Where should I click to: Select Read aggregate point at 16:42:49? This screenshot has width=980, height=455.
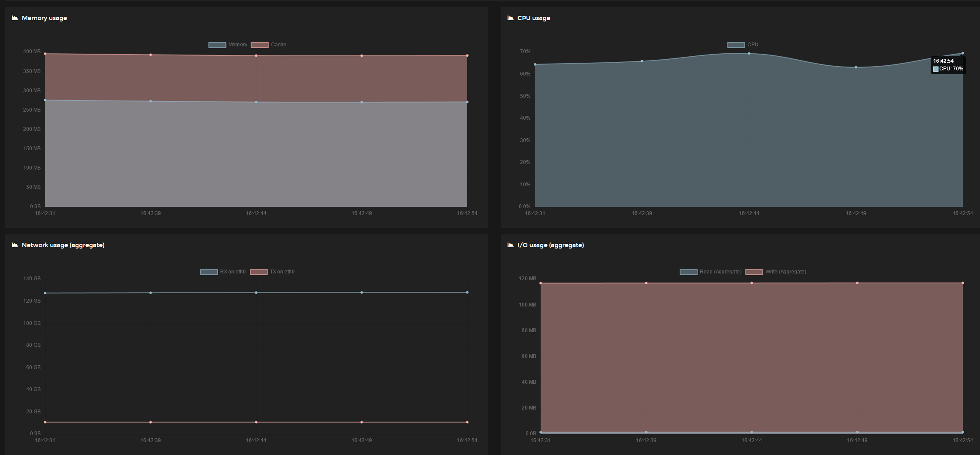coord(857,432)
